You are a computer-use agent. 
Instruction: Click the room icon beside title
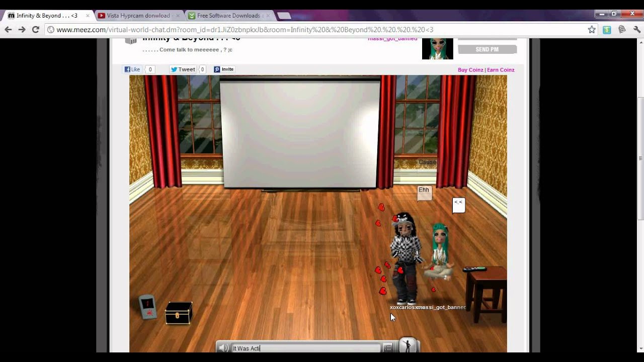pyautogui.click(x=131, y=40)
